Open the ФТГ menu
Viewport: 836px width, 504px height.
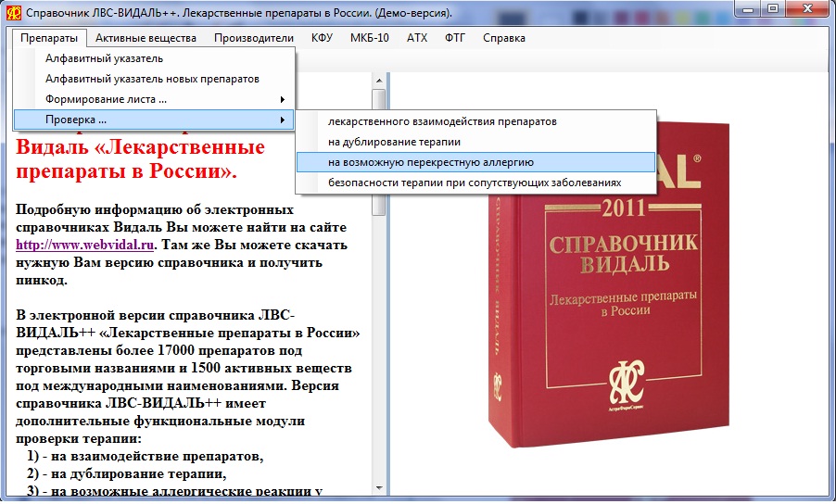455,38
